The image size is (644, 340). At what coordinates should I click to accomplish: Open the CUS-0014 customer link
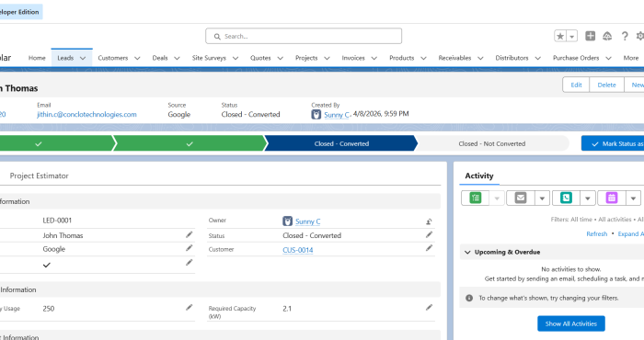click(x=298, y=250)
